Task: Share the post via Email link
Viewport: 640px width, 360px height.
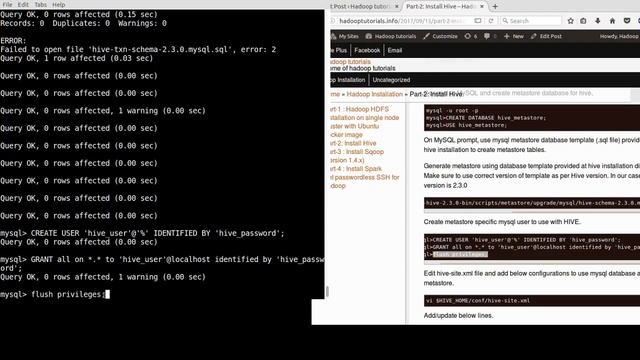Action: pyautogui.click(x=395, y=51)
